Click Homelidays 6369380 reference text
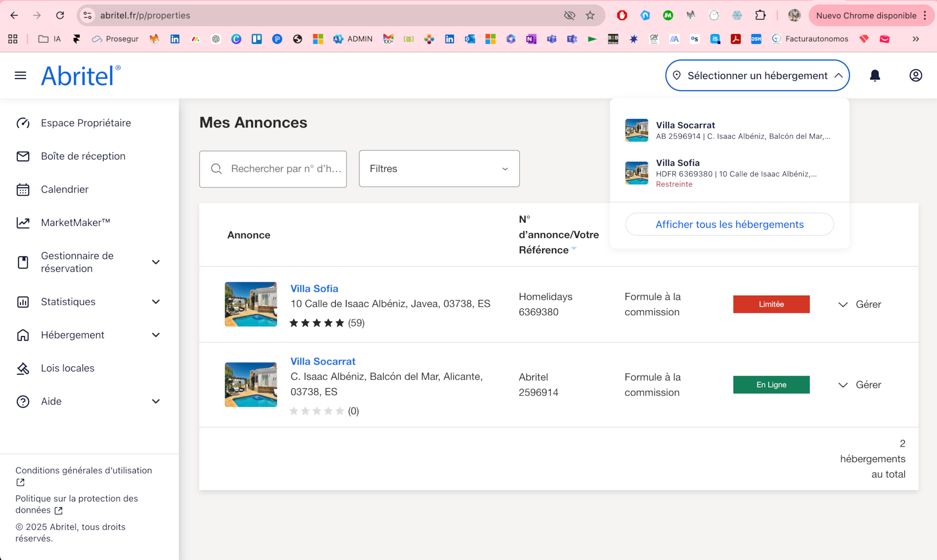Image resolution: width=937 pixels, height=560 pixels. [x=546, y=304]
